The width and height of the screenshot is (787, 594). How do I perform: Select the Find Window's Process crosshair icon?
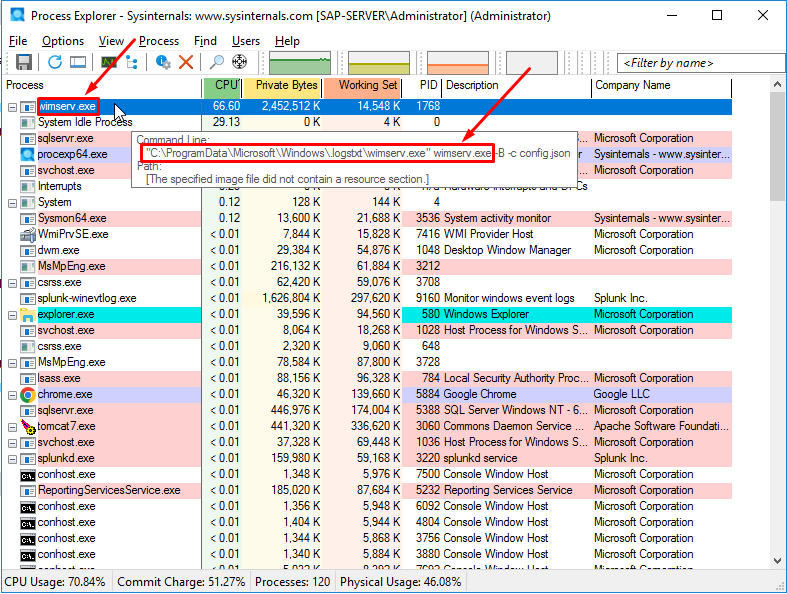coord(239,62)
